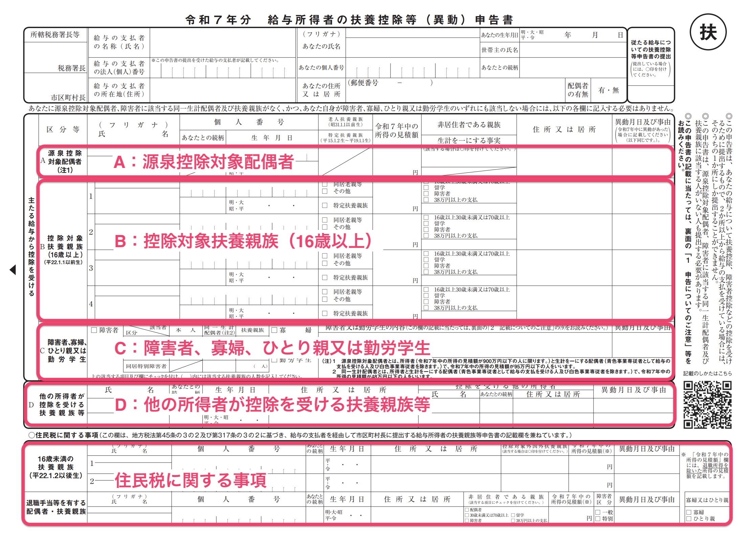Viewport: 756px width, 535px height.
Task: Check 同居老親等 for dependent row 4
Action: tap(325, 292)
